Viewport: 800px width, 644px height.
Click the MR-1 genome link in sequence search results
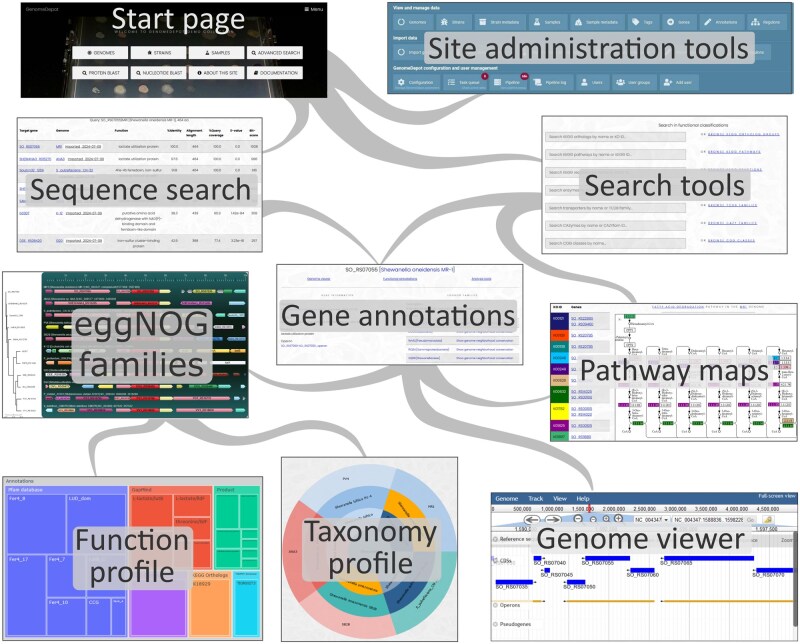click(59, 146)
